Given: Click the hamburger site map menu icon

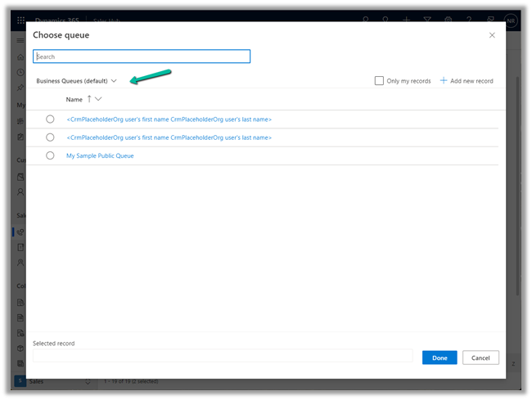Looking at the screenshot, I should tap(20, 40).
